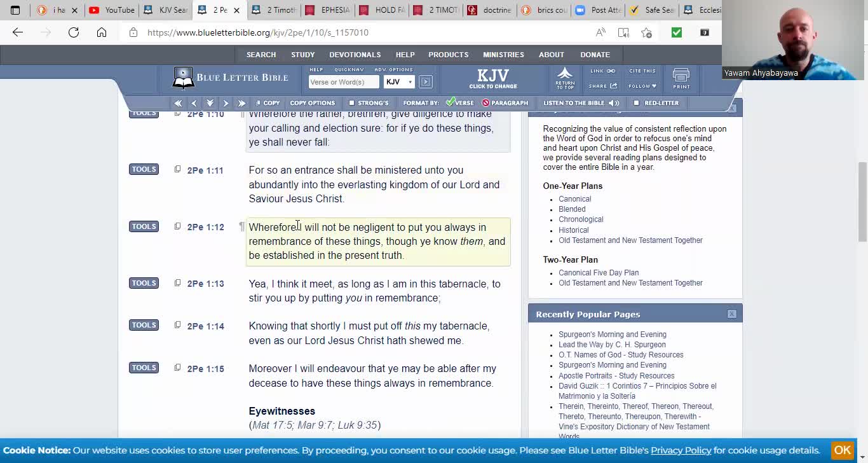Image resolution: width=868 pixels, height=463 pixels.
Task: Click the browser Home icon
Action: click(x=102, y=32)
